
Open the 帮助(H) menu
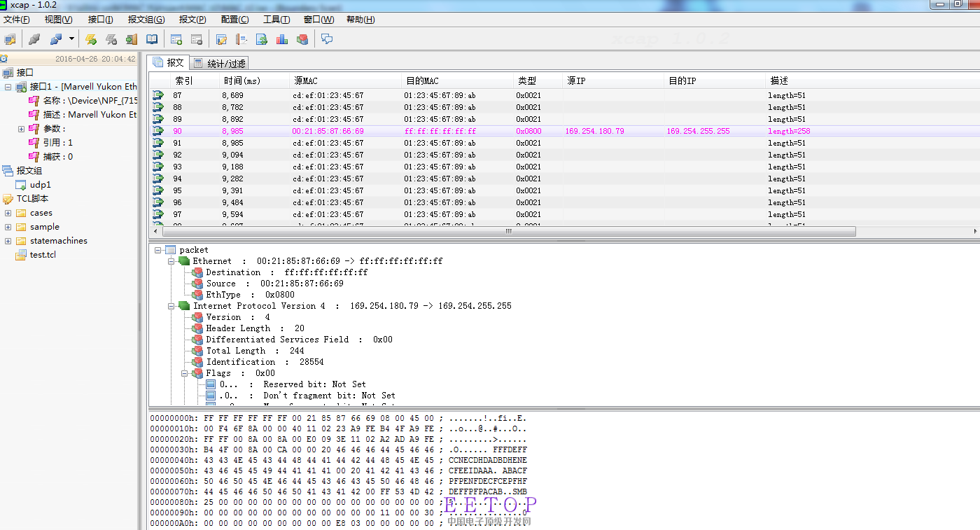coord(360,20)
